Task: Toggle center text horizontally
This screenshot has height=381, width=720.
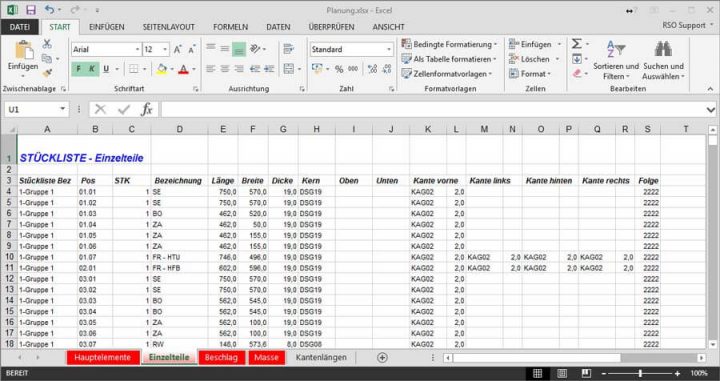Action: (225, 69)
